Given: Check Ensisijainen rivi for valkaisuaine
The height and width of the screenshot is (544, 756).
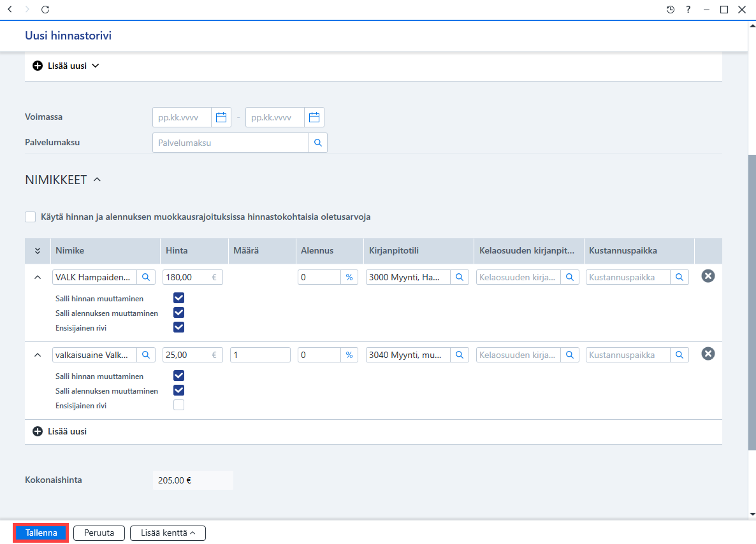Looking at the screenshot, I should coord(178,404).
